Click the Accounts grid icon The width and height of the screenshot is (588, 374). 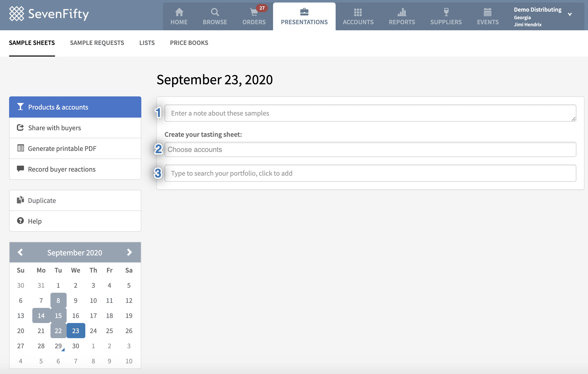pyautogui.click(x=358, y=12)
